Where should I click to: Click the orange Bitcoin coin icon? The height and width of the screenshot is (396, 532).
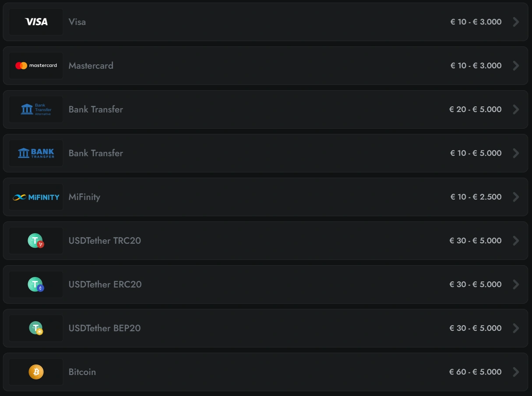[36, 372]
